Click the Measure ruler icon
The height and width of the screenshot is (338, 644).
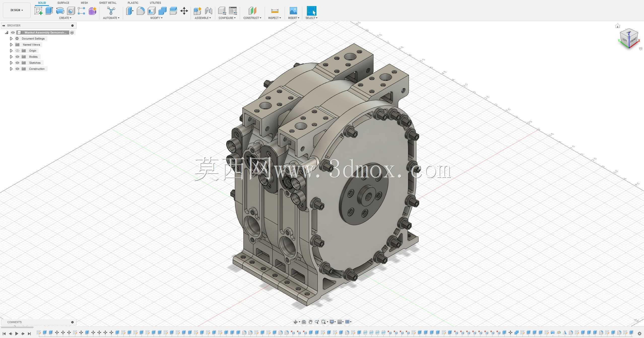click(x=275, y=11)
